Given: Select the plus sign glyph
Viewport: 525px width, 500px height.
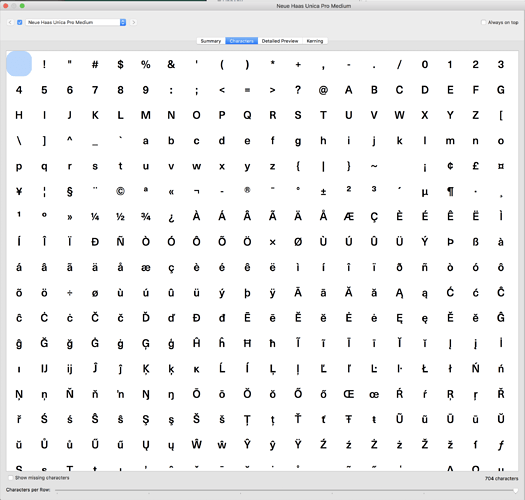Looking at the screenshot, I should [298, 64].
